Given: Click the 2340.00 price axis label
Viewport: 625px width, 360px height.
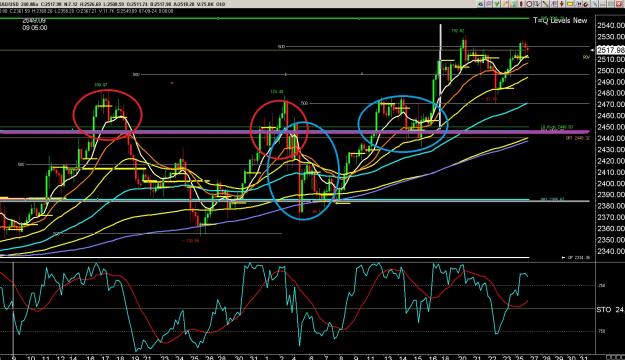Looking at the screenshot, I should pyautogui.click(x=611, y=251).
